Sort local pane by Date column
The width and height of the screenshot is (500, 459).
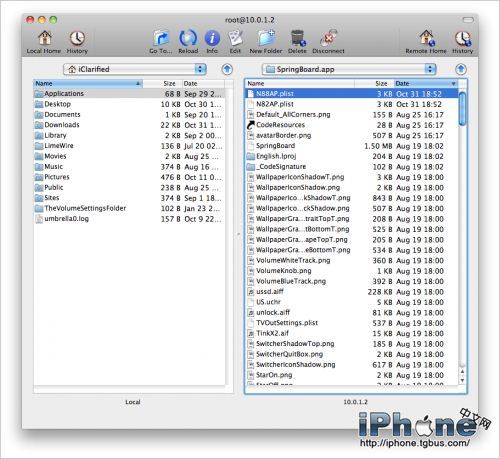click(x=203, y=83)
